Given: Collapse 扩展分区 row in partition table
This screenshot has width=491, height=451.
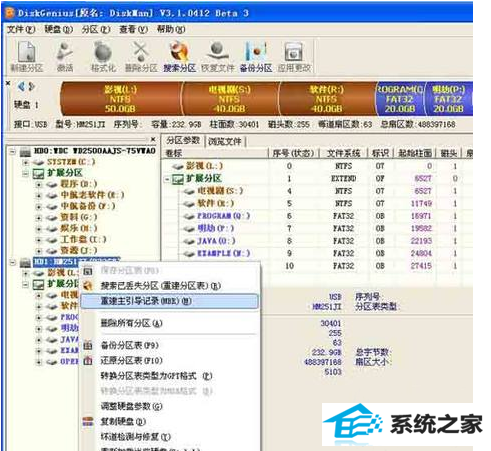Looking at the screenshot, I should [167, 179].
